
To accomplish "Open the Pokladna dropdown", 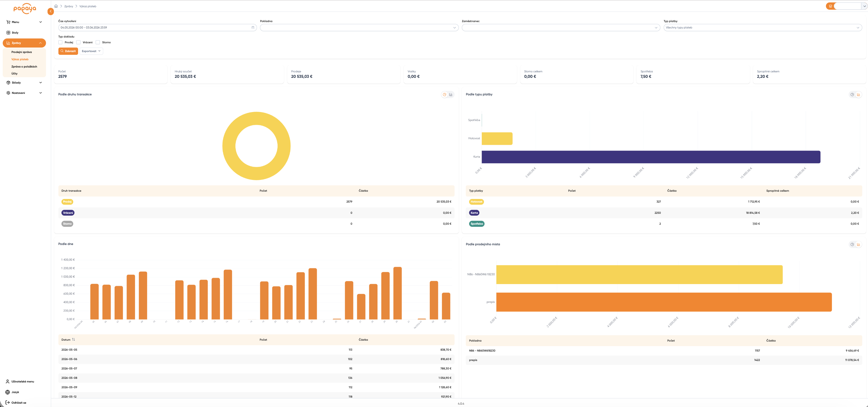I will point(359,28).
